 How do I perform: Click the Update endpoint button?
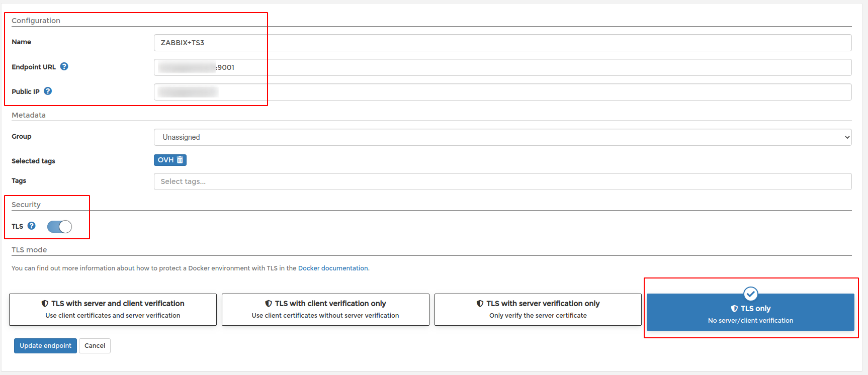pos(45,346)
